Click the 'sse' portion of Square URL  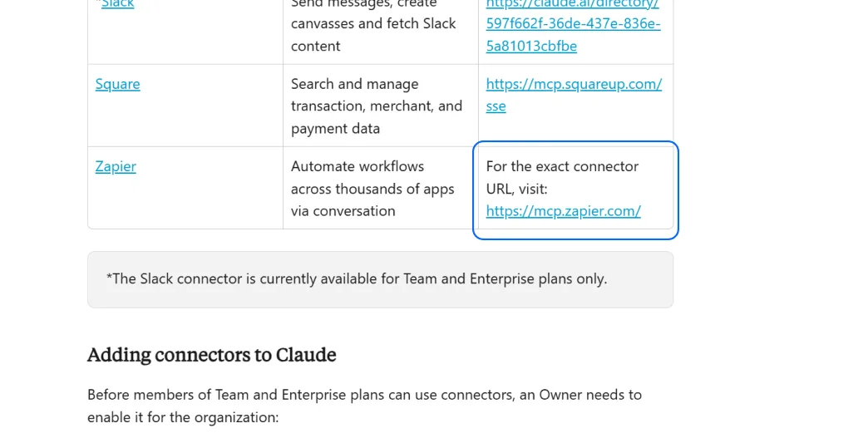point(496,106)
